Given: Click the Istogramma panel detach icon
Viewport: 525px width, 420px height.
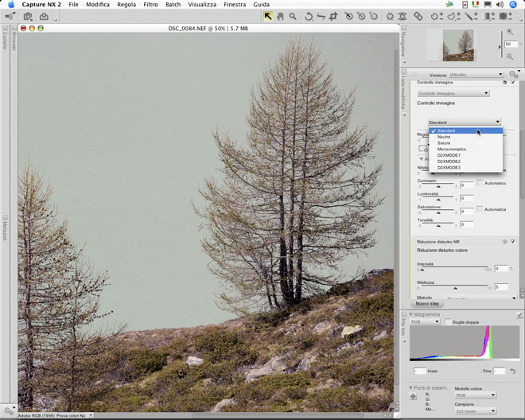Looking at the screenshot, I should 519,315.
